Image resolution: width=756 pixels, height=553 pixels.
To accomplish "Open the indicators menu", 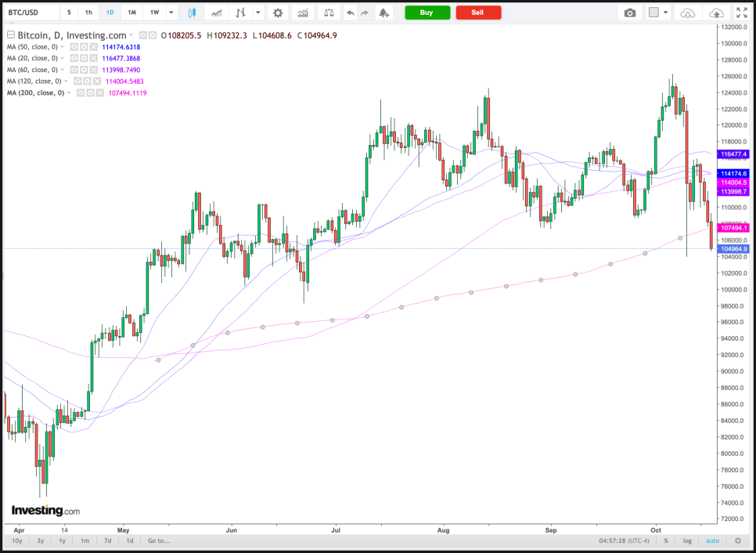I will coord(303,13).
